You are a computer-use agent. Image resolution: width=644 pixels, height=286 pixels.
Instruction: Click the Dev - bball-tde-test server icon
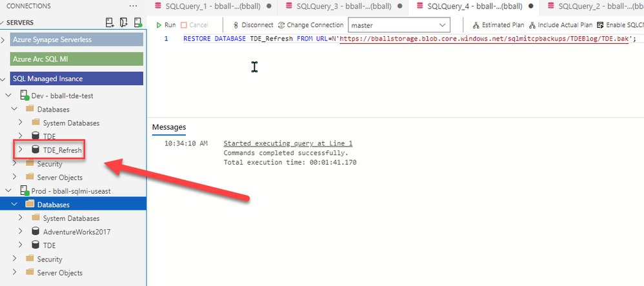coord(25,96)
